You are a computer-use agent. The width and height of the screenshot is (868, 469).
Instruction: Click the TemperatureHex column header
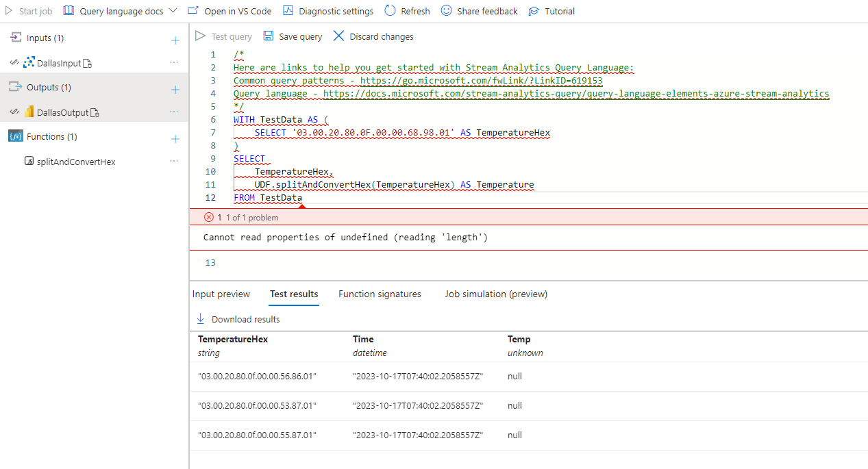pyautogui.click(x=233, y=340)
